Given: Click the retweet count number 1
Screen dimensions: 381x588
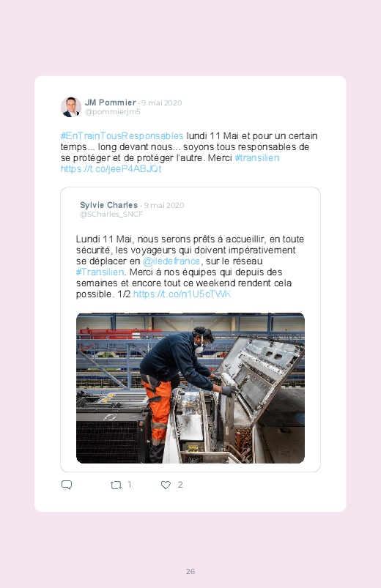Looking at the screenshot, I should tap(130, 485).
